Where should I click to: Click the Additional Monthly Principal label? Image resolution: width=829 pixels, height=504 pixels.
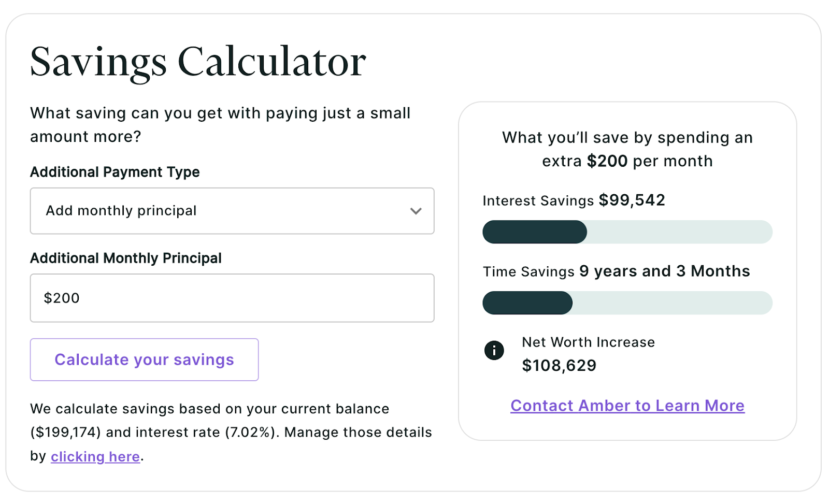tap(126, 258)
